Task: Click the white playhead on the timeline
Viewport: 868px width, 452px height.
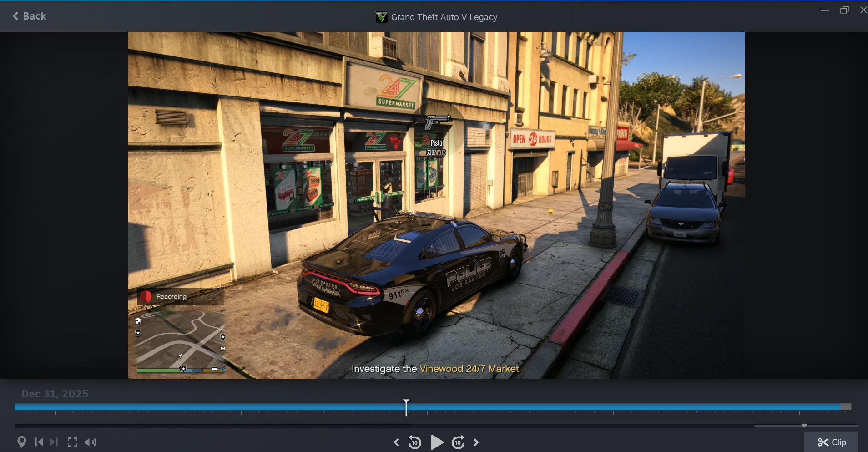Action: point(406,407)
